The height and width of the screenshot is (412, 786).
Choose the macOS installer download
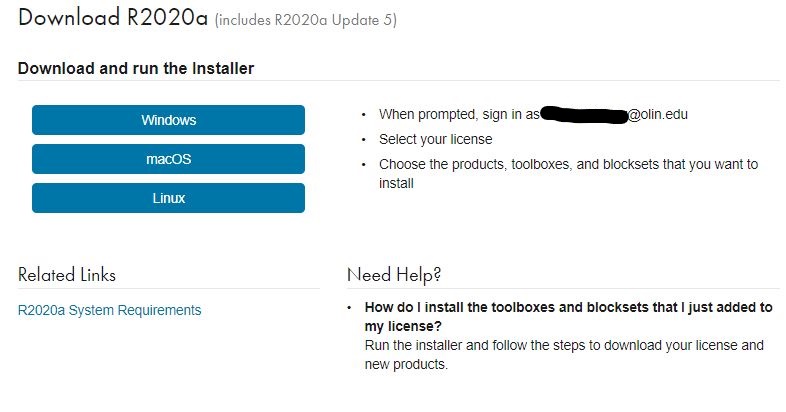point(168,159)
